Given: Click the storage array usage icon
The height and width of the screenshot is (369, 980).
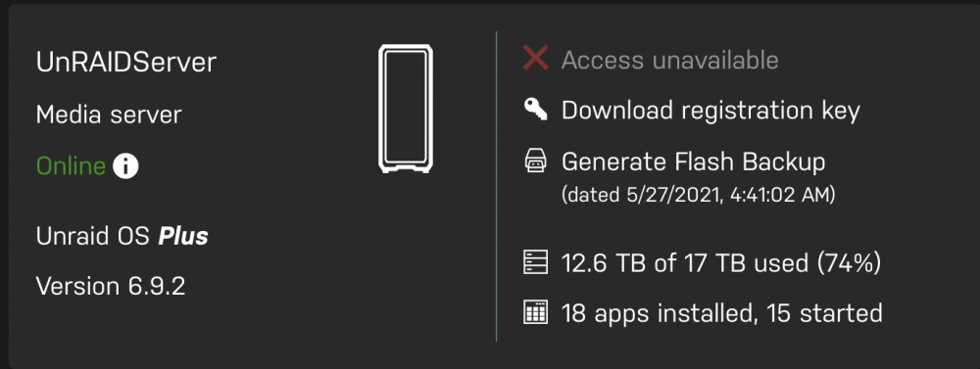Looking at the screenshot, I should pos(535,261).
